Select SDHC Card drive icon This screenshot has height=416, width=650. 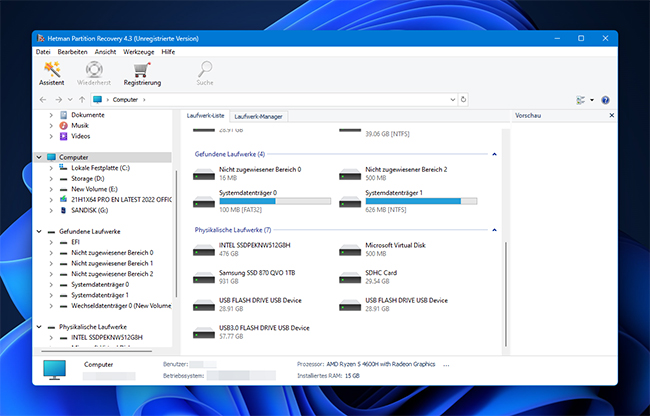350,278
